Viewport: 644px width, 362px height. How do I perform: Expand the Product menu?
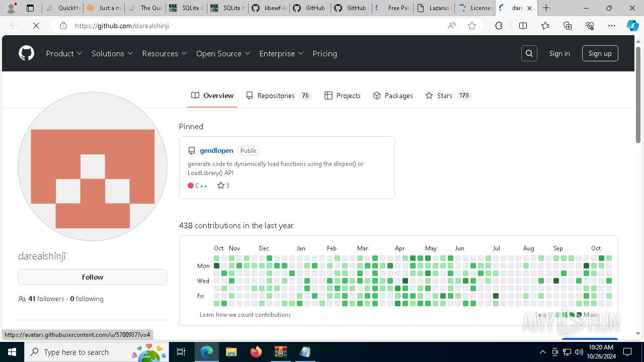(x=64, y=53)
